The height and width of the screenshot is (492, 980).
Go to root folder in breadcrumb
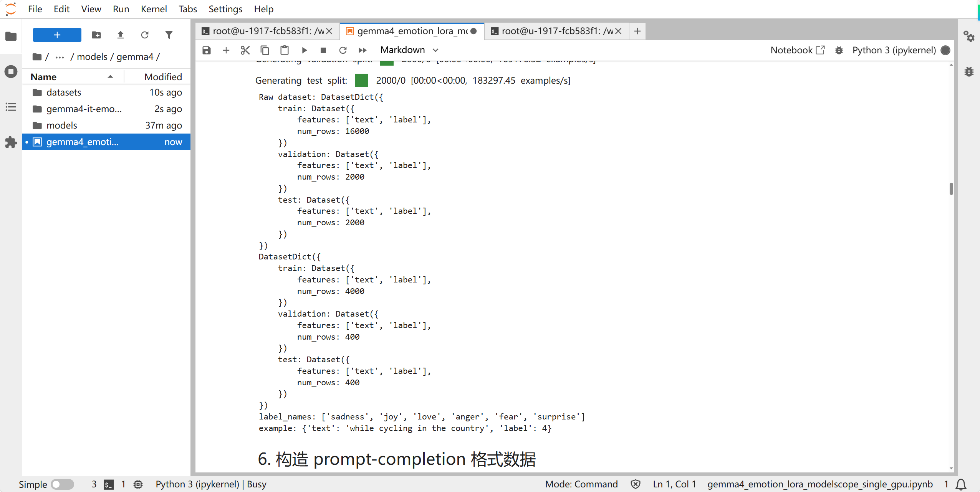[38, 57]
